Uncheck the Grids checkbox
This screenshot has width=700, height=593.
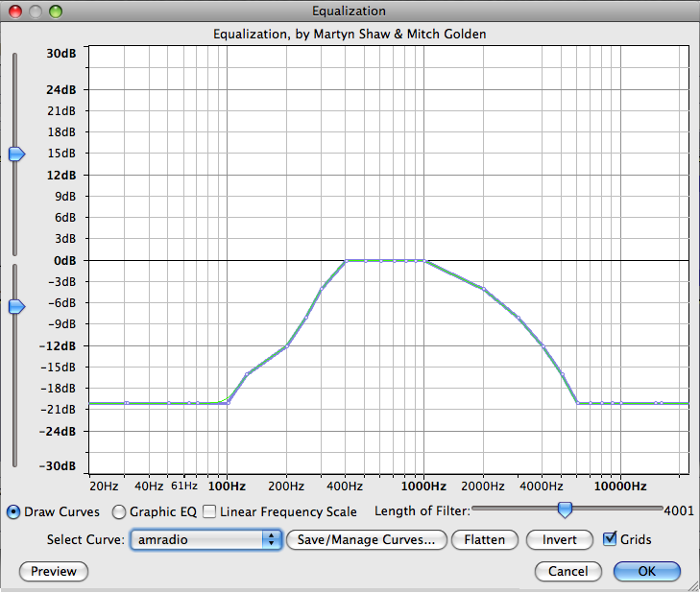(609, 539)
